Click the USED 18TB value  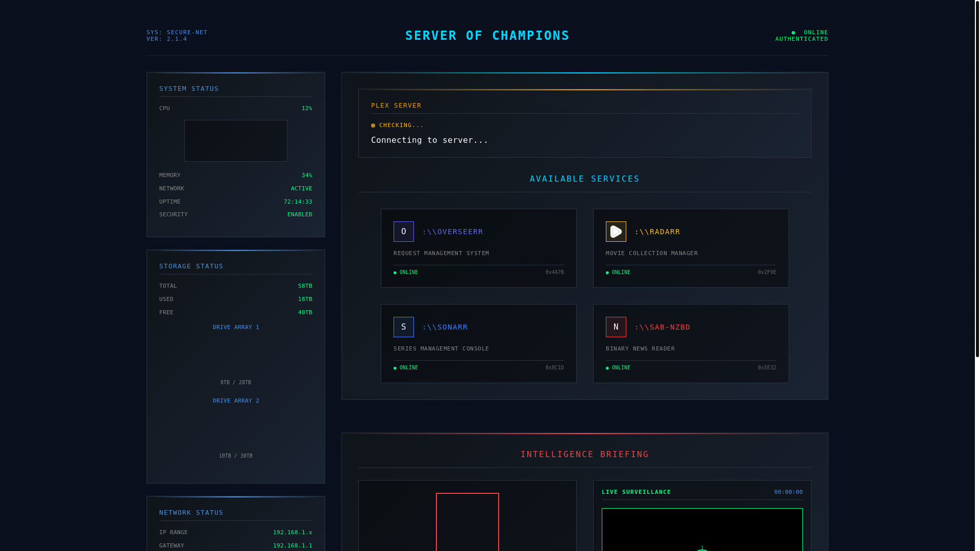point(305,299)
